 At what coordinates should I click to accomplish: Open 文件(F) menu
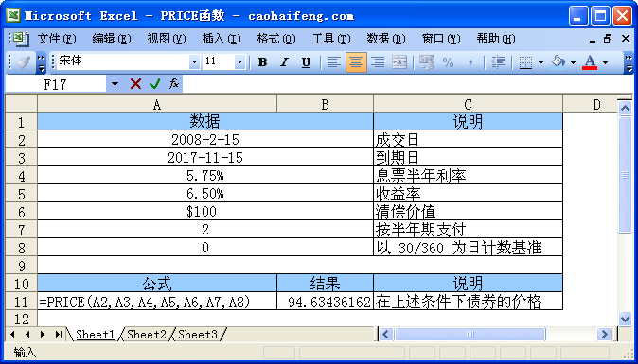[x=57, y=39]
